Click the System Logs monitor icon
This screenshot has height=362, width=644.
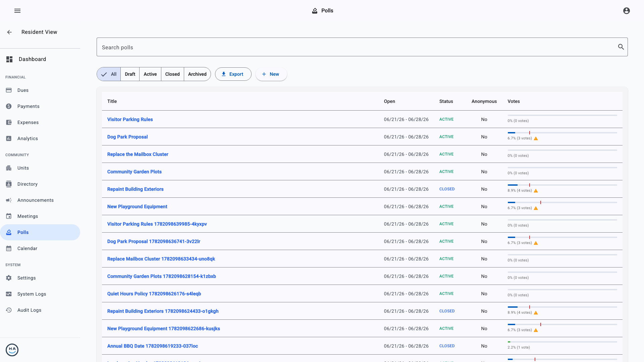tap(9, 294)
